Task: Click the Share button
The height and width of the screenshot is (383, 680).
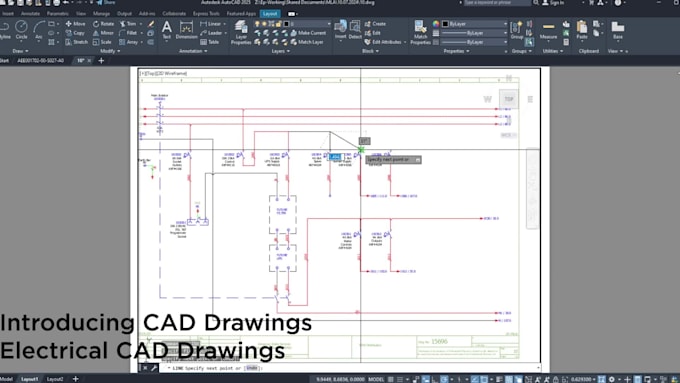Action: pos(106,3)
